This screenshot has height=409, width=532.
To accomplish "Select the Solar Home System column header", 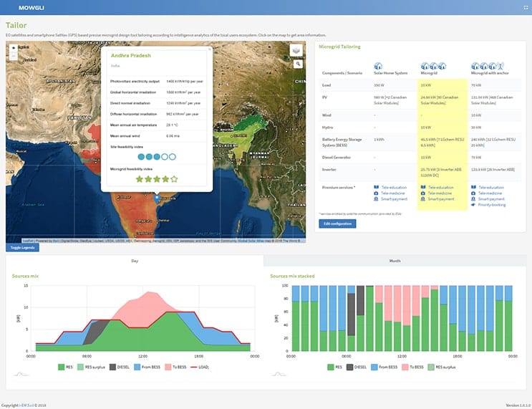I will tap(390, 73).
